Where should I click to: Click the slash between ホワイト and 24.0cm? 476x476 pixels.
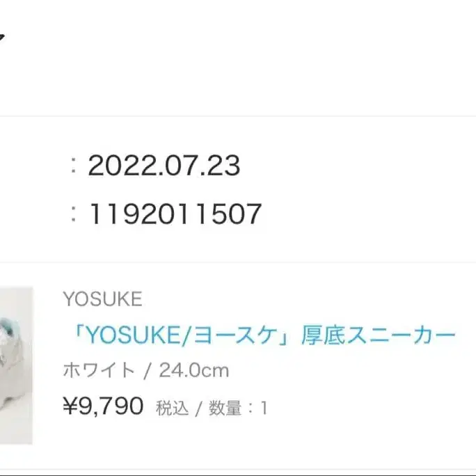(x=147, y=370)
